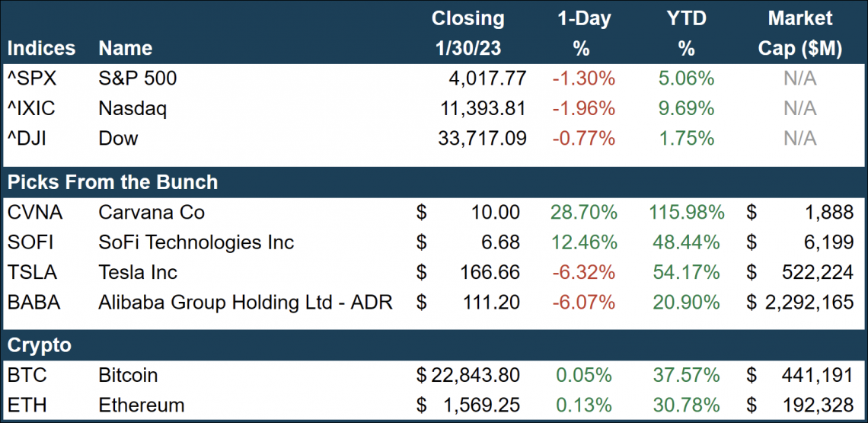Select Carvana YTD value 115.98%
This screenshot has width=868, height=423.
(x=683, y=212)
